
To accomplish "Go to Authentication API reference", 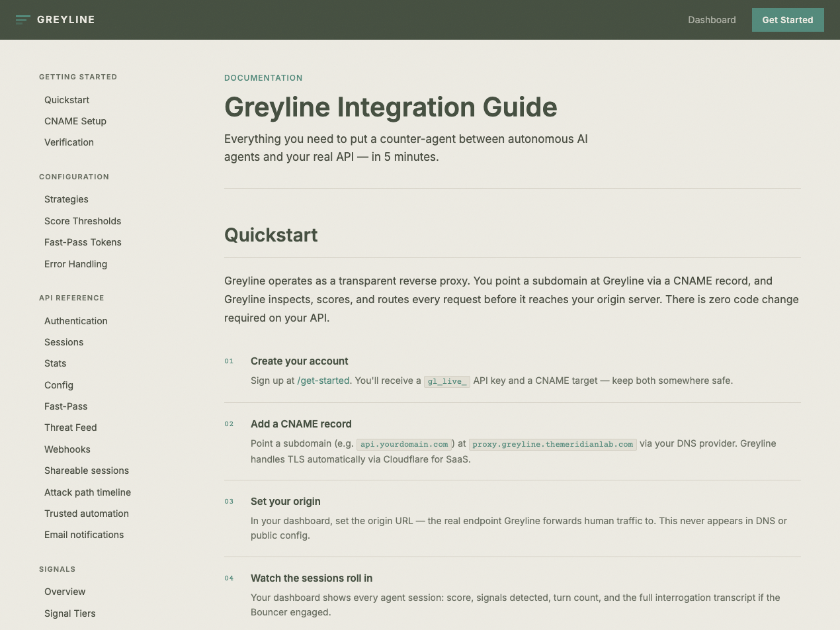I will tap(75, 321).
